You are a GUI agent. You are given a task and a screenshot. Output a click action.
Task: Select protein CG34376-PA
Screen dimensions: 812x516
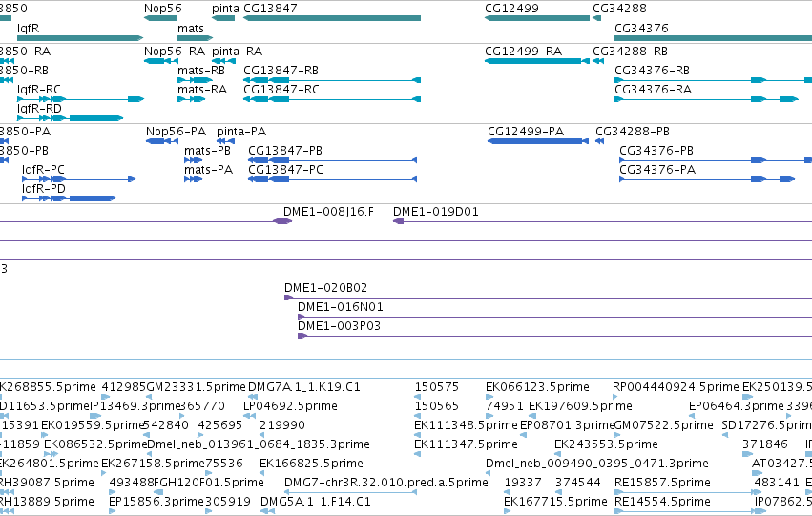click(707, 179)
